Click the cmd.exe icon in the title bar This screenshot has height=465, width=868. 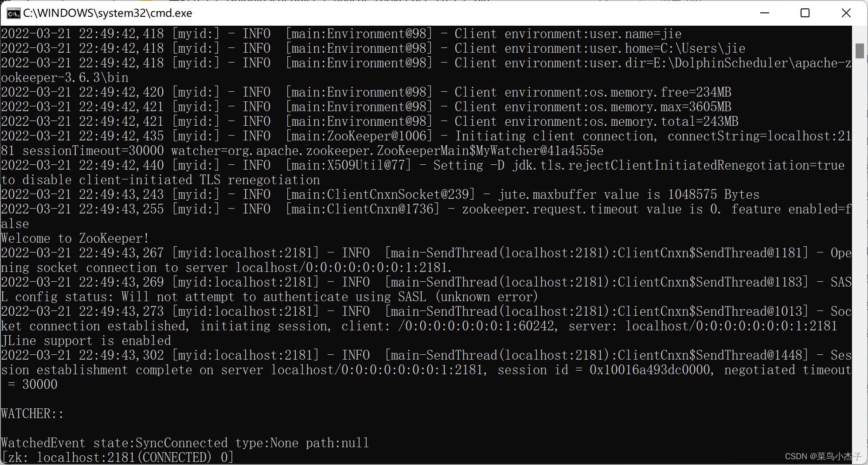point(13,13)
